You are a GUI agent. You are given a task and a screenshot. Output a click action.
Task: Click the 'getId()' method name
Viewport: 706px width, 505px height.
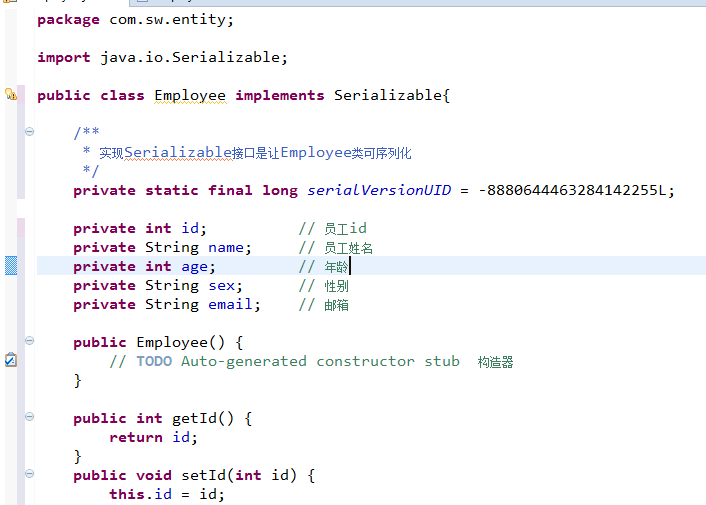click(x=203, y=419)
